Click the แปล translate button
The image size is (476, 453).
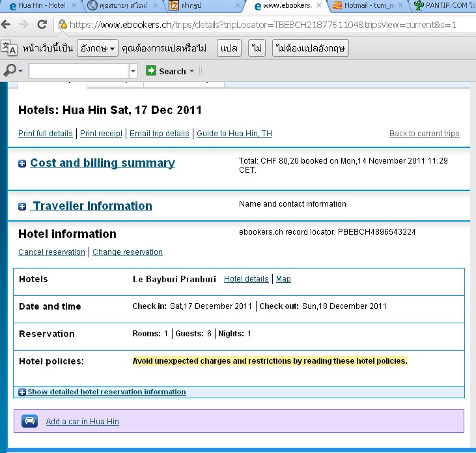pos(229,48)
